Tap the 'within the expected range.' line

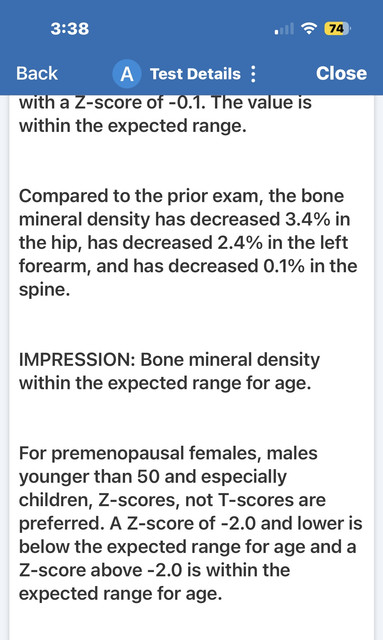[x=133, y=126]
